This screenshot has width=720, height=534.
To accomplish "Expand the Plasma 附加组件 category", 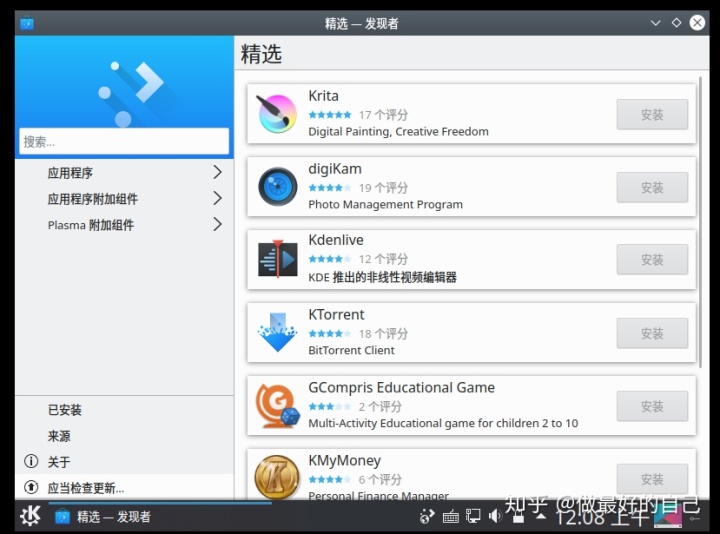I will (x=217, y=225).
